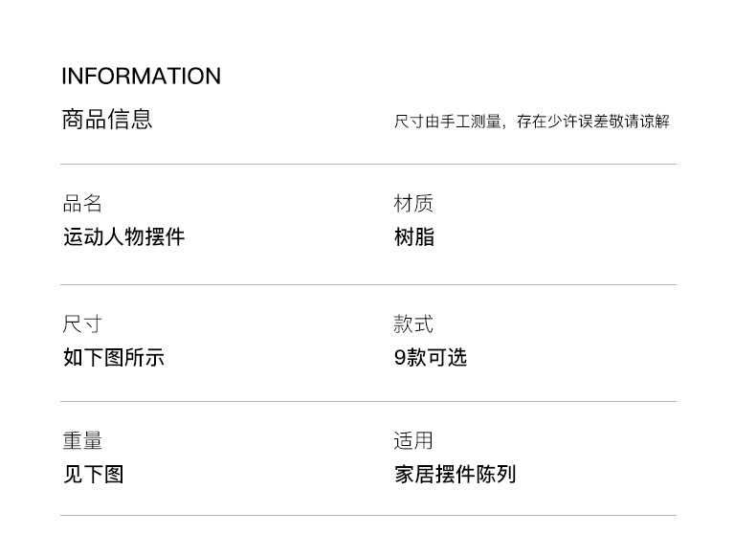Viewport: 756px width, 557px height.
Task: Select the 树脂 material value
Action: coord(414,236)
